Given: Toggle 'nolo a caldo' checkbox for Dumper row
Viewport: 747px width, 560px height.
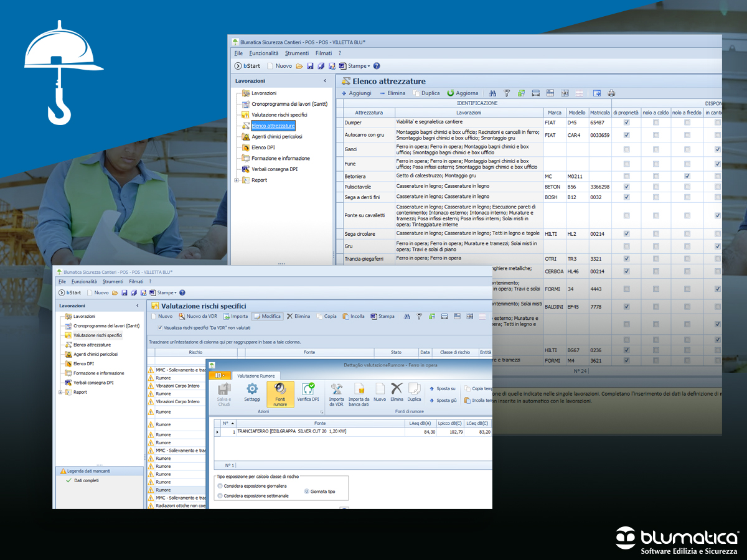Looking at the screenshot, I should tap(655, 123).
